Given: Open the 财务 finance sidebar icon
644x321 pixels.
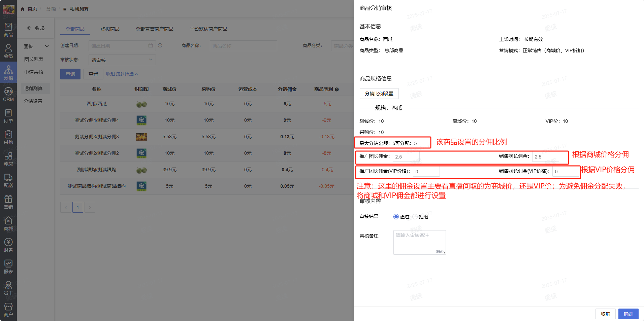Looking at the screenshot, I should (x=8, y=245).
